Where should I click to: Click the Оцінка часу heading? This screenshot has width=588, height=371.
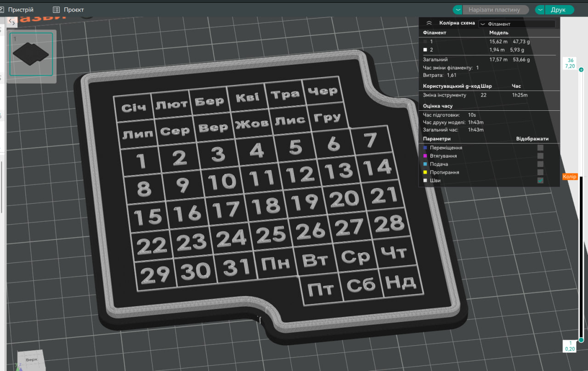tap(438, 106)
